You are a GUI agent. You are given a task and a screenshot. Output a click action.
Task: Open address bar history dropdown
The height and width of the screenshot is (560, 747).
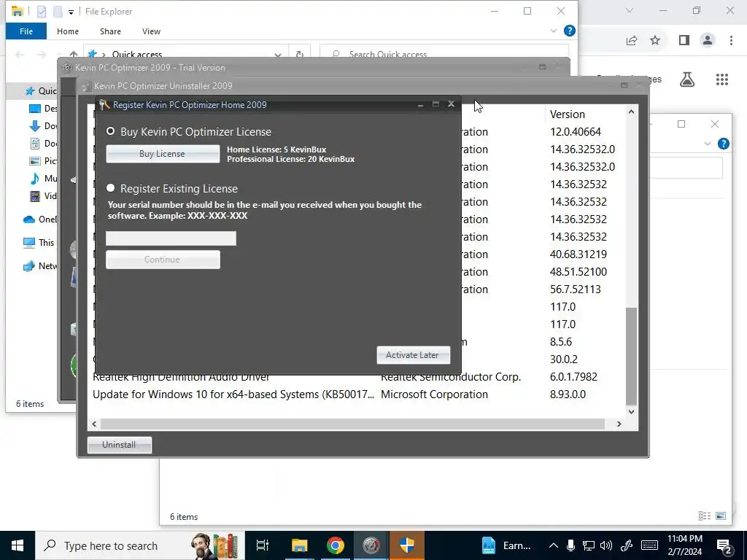[278, 54]
